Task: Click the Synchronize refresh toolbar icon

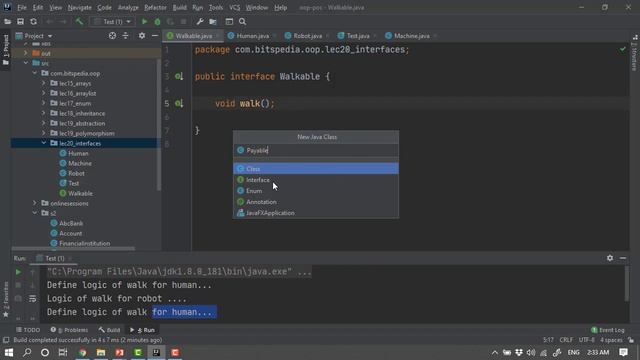Action: tap(33, 22)
